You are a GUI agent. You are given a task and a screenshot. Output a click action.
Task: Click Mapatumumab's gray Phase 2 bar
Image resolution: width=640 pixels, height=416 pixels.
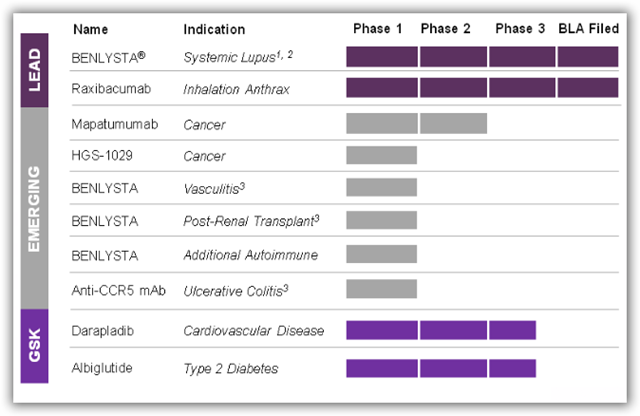click(x=453, y=124)
